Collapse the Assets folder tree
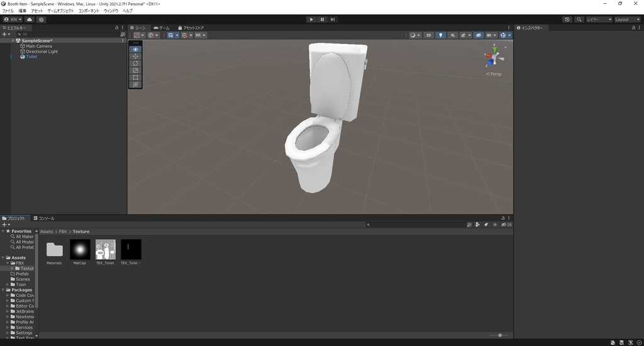The height and width of the screenshot is (346, 644). [x=3, y=258]
